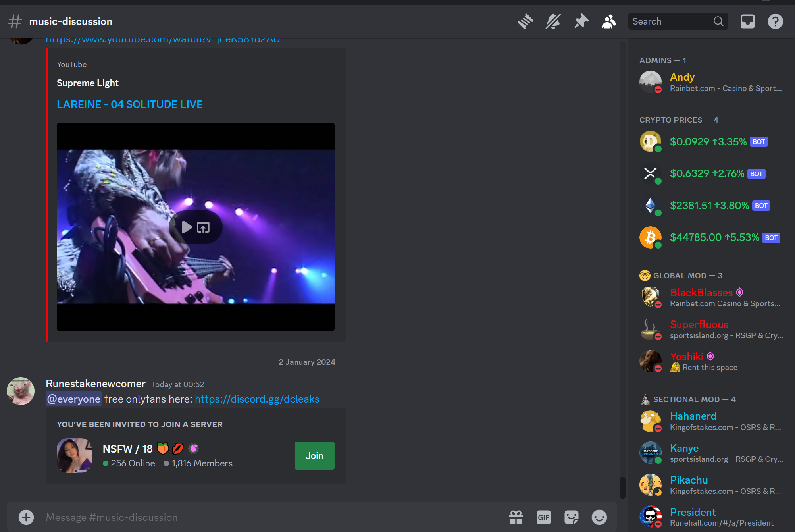Open the emoji picker
The height and width of the screenshot is (532, 795).
599,517
